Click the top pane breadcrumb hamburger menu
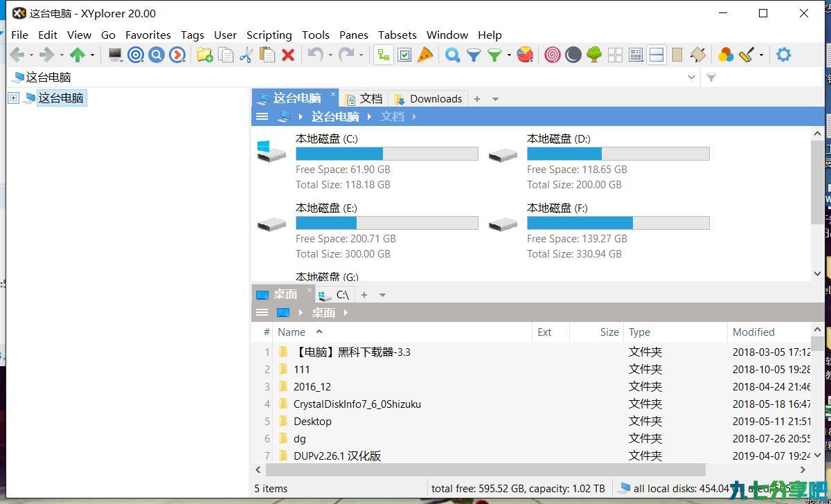This screenshot has width=831, height=504. pos(262,116)
